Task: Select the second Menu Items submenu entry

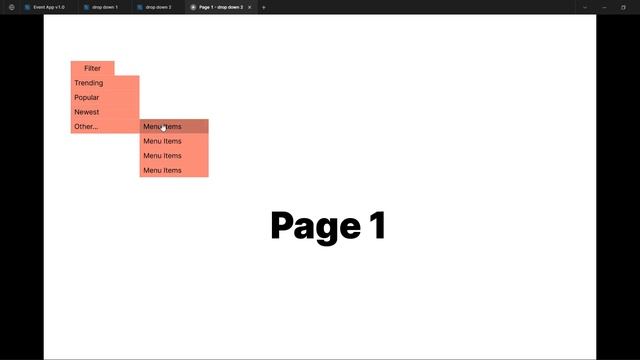Action: pyautogui.click(x=174, y=141)
